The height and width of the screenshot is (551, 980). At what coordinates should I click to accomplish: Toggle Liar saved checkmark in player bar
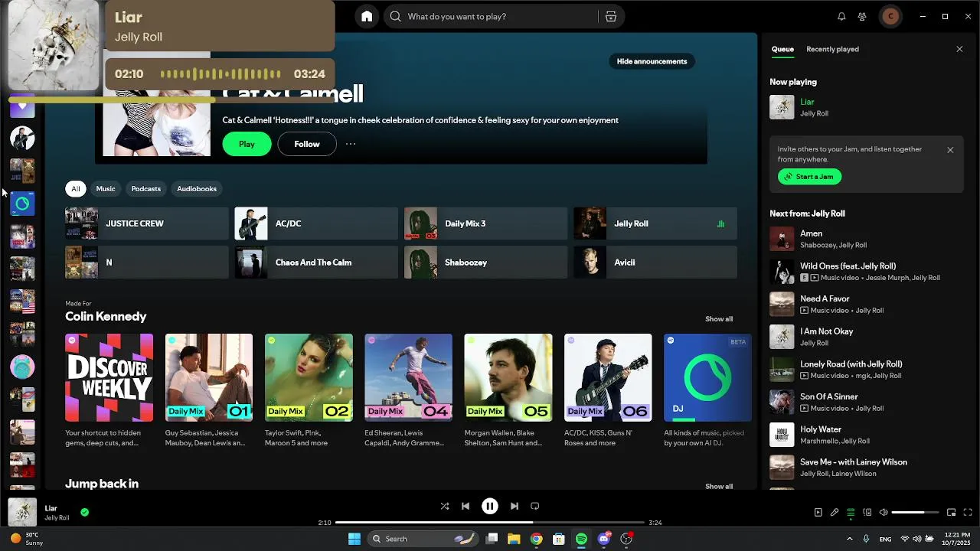(84, 512)
